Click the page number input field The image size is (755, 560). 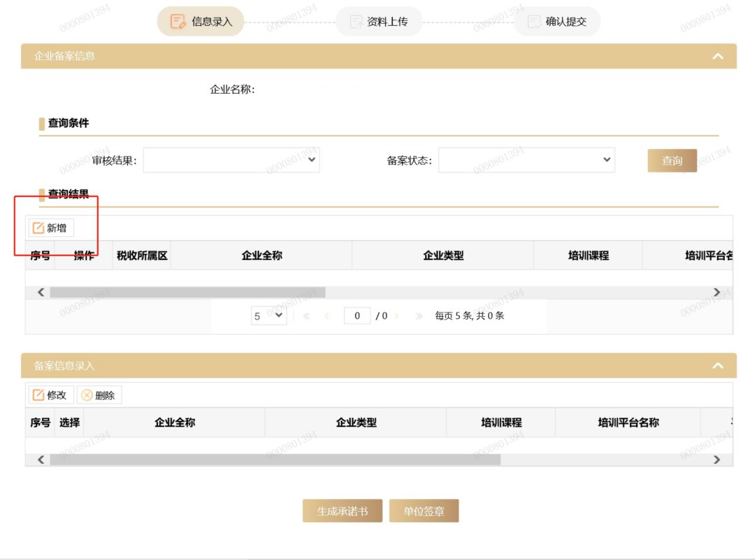(357, 316)
